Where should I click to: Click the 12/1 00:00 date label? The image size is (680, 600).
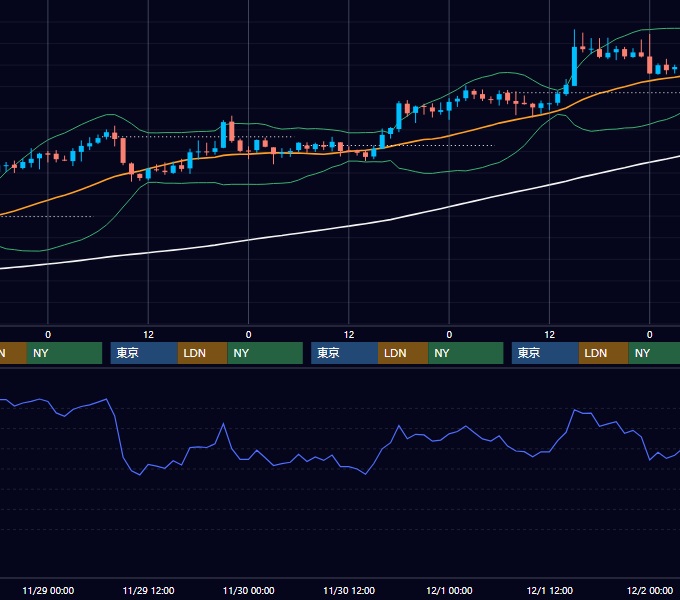[449, 590]
